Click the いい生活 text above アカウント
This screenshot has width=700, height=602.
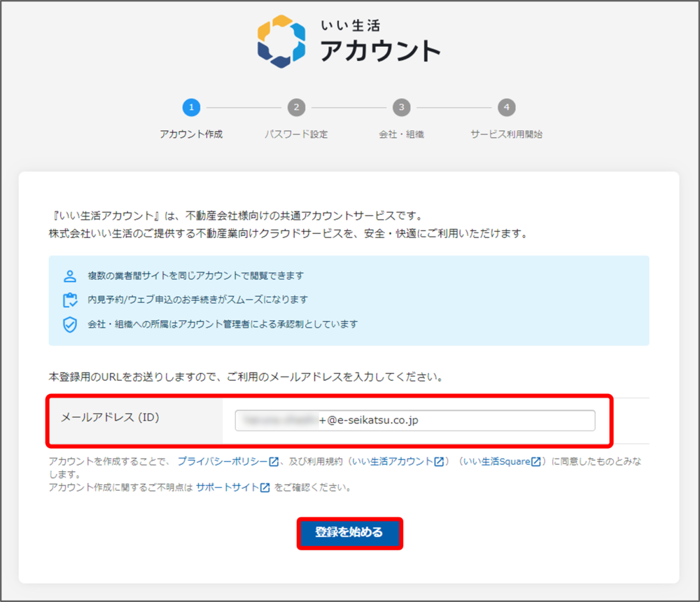pyautogui.click(x=351, y=25)
